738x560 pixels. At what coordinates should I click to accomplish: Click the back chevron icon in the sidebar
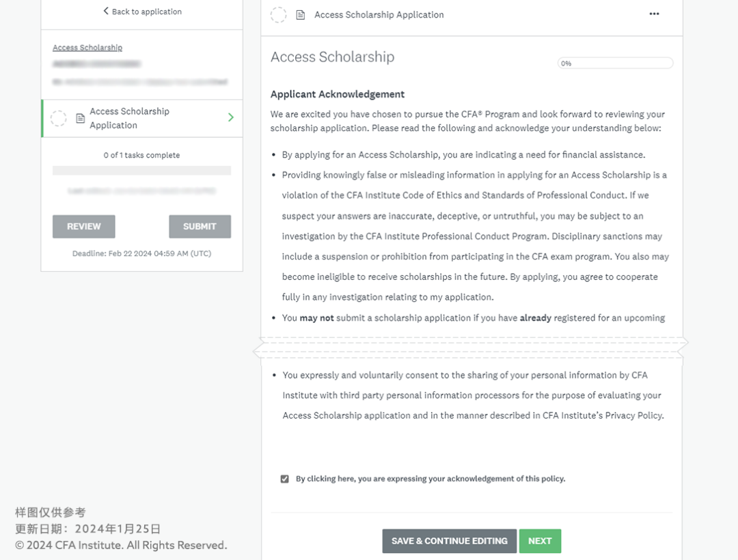pyautogui.click(x=106, y=11)
